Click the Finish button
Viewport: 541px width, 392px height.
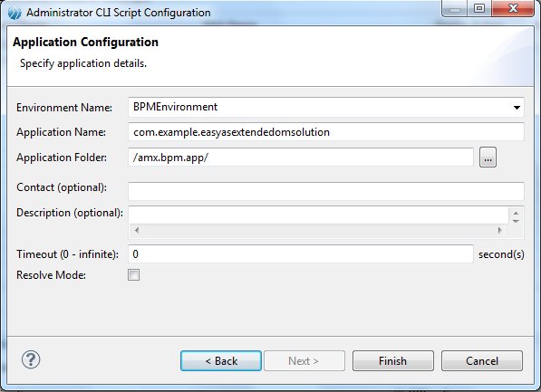tap(393, 361)
